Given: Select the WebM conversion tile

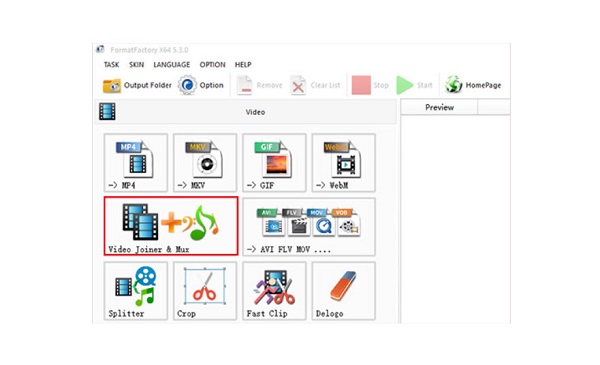Looking at the screenshot, I should pos(343,162).
